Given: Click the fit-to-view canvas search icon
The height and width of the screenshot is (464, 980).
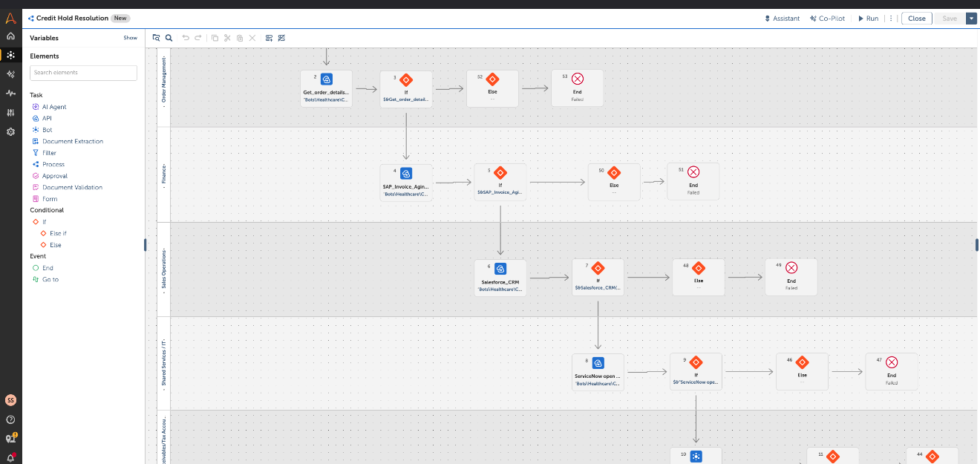Looking at the screenshot, I should point(157,38).
